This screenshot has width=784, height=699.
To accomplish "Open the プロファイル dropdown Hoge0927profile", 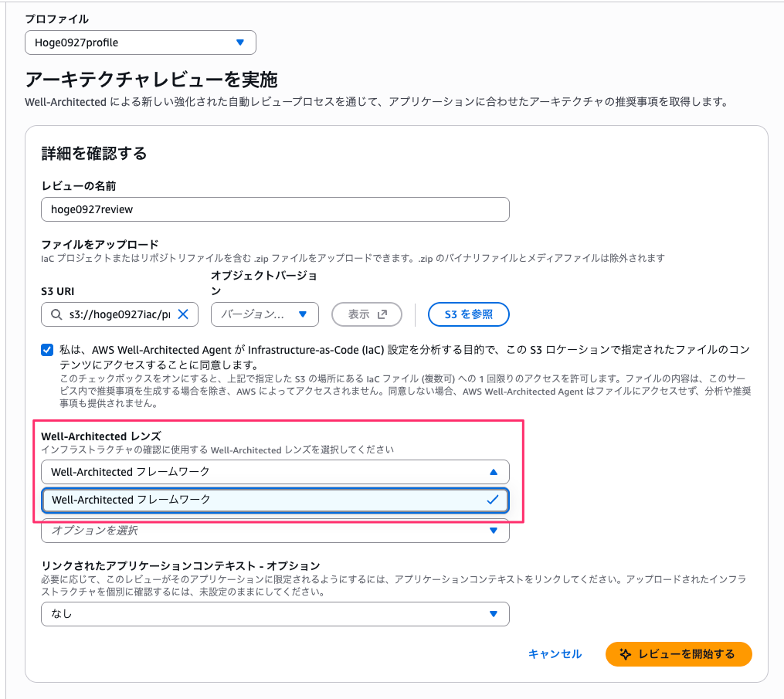I will pyautogui.click(x=141, y=42).
